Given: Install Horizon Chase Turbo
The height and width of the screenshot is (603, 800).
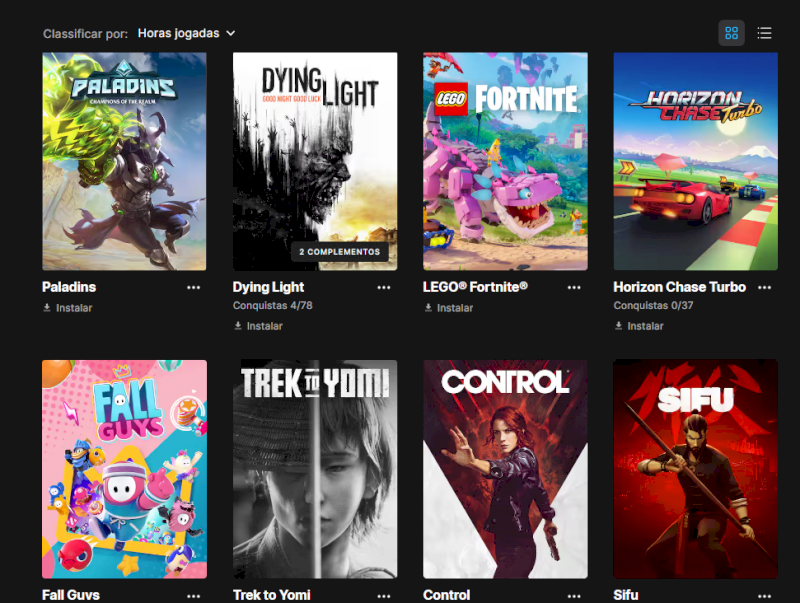Looking at the screenshot, I should coord(639,326).
